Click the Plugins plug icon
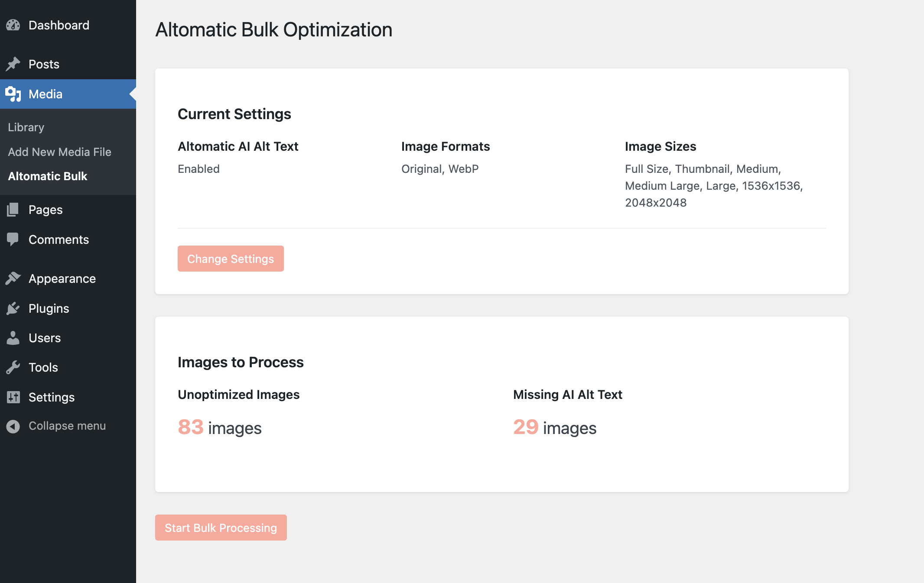Viewport: 924px width, 583px height. click(x=13, y=308)
